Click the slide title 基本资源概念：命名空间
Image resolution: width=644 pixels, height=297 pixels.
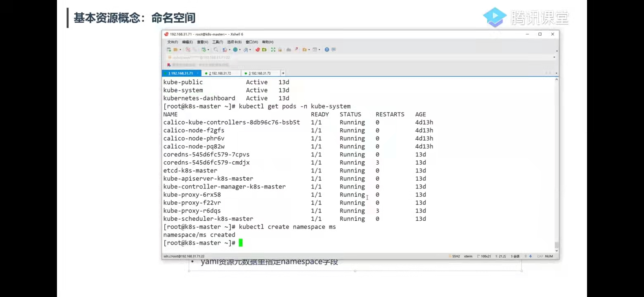pos(135,18)
